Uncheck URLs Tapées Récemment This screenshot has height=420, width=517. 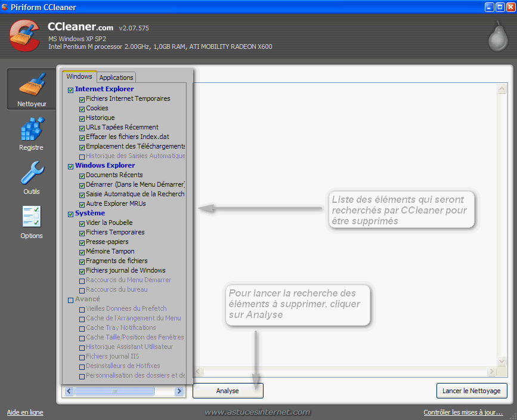coord(82,128)
